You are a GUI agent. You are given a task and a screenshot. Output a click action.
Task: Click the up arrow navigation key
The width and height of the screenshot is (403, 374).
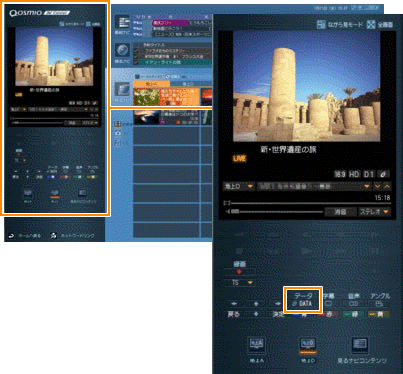pyautogui.click(x=256, y=304)
